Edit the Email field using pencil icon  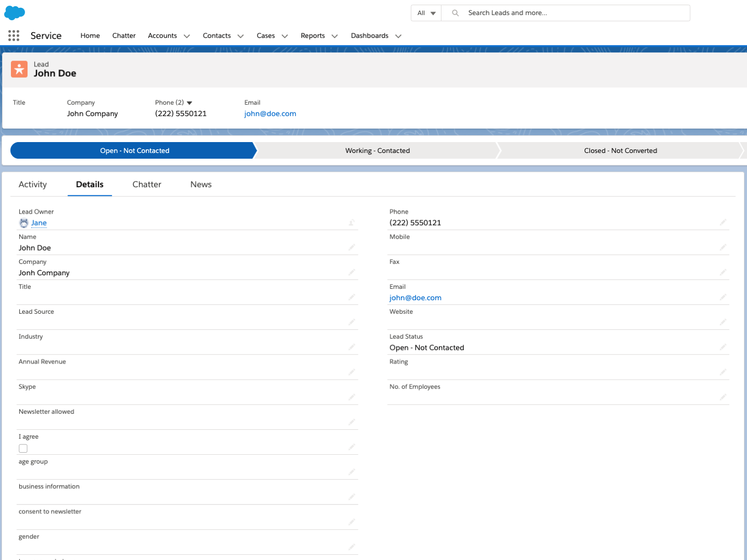(x=723, y=297)
